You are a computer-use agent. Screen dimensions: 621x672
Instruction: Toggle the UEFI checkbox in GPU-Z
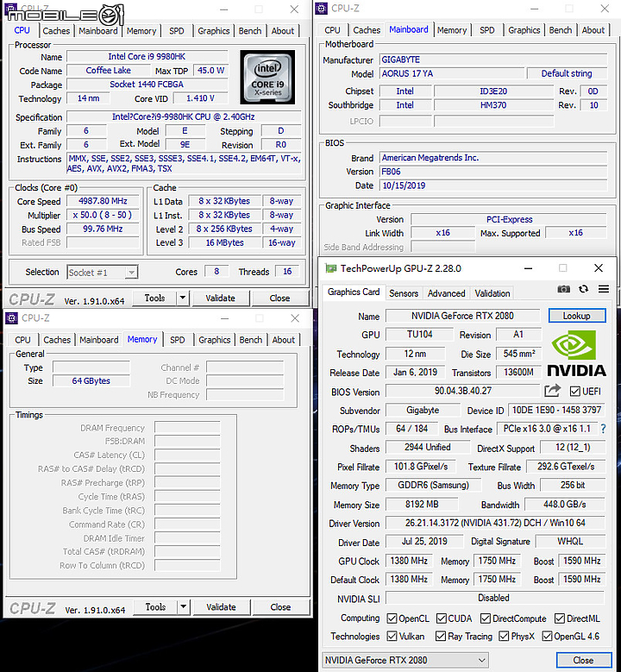pos(574,392)
